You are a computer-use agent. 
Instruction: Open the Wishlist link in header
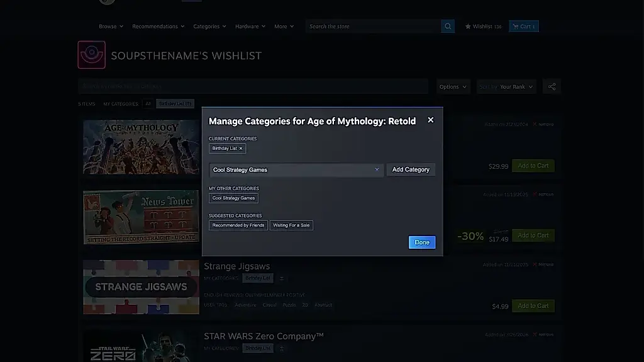coord(483,26)
